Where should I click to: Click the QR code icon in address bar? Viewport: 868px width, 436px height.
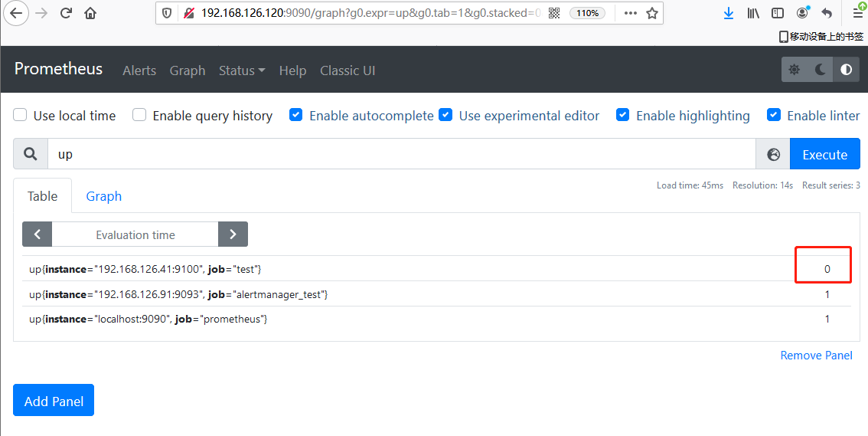coord(554,13)
